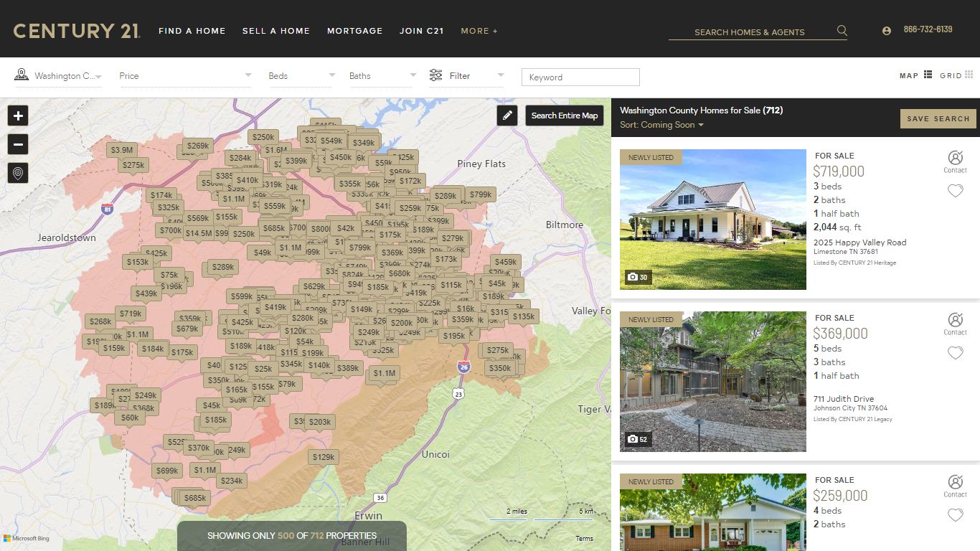Open 2025 Happy Valley Road listing
Image resolution: width=980 pixels, height=551 pixels.
pos(859,242)
